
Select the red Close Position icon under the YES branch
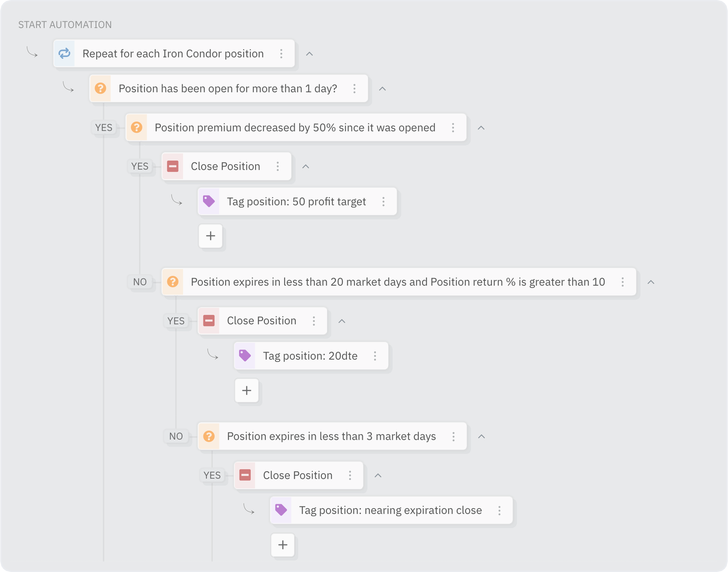(x=172, y=166)
